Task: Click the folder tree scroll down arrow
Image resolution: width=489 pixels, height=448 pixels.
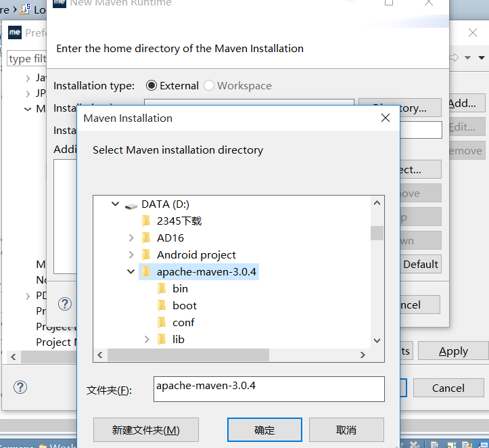Action: (377, 340)
